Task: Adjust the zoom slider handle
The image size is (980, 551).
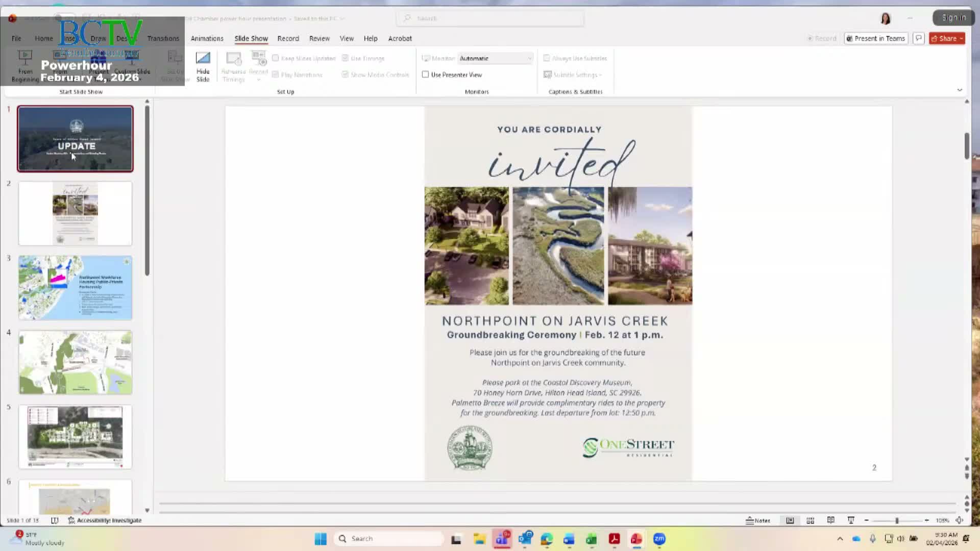Action: pyautogui.click(x=897, y=520)
